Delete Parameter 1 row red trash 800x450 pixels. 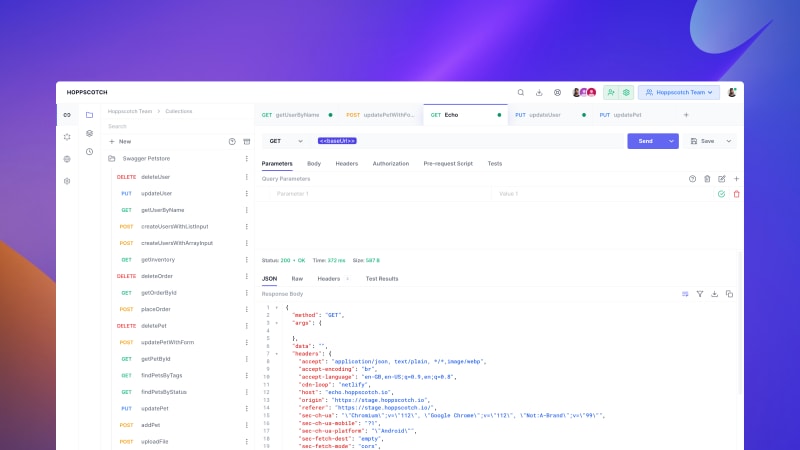click(736, 194)
